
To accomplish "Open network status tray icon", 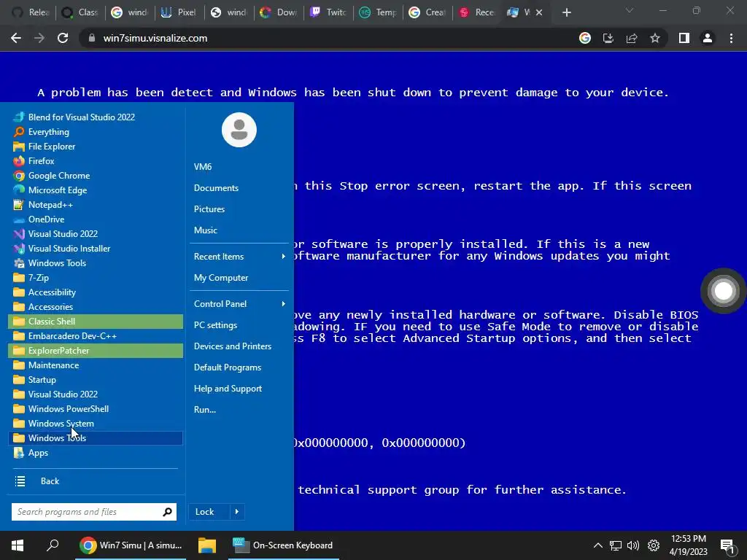I will (x=616, y=545).
